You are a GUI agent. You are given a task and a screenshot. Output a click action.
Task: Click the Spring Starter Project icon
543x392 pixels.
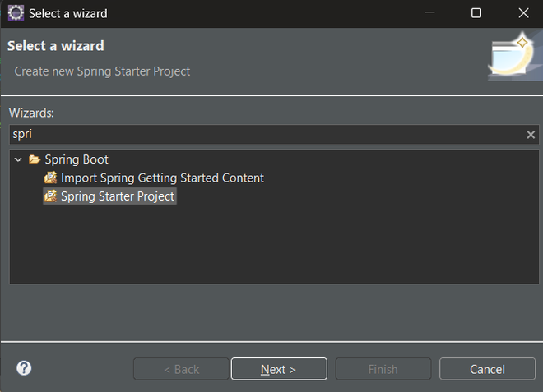(x=51, y=196)
